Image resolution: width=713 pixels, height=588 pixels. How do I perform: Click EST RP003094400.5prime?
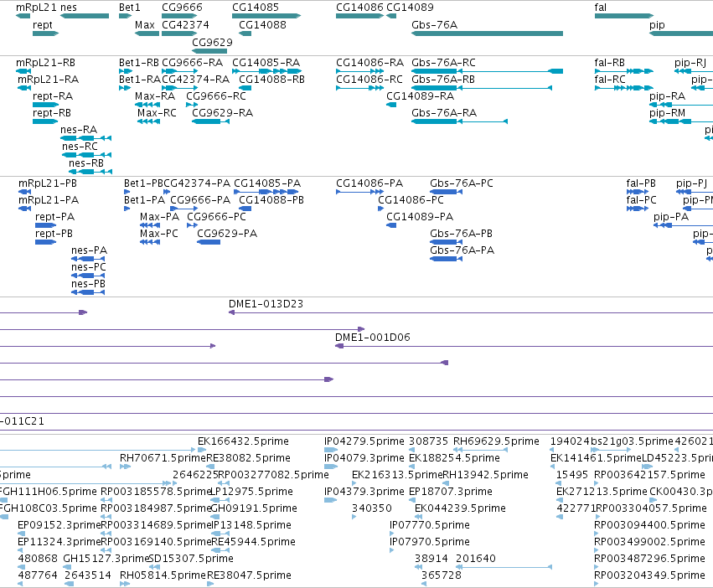[x=649, y=525]
